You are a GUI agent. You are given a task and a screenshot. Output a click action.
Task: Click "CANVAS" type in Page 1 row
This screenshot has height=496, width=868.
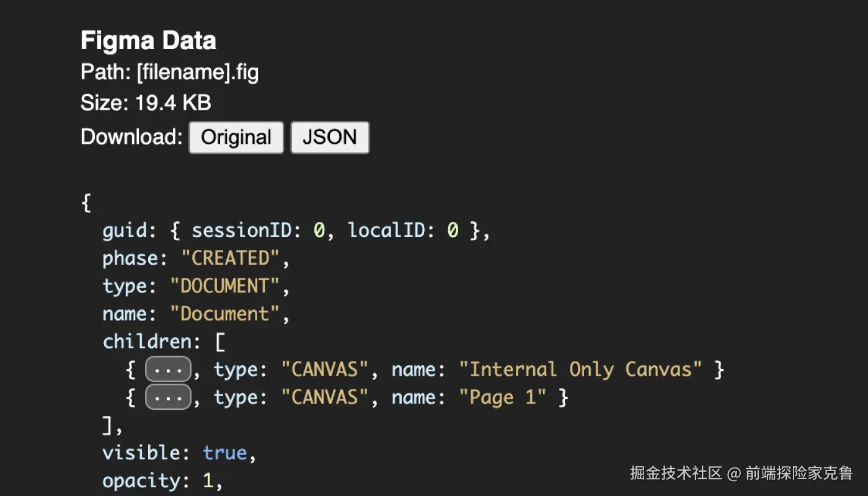[325, 397]
